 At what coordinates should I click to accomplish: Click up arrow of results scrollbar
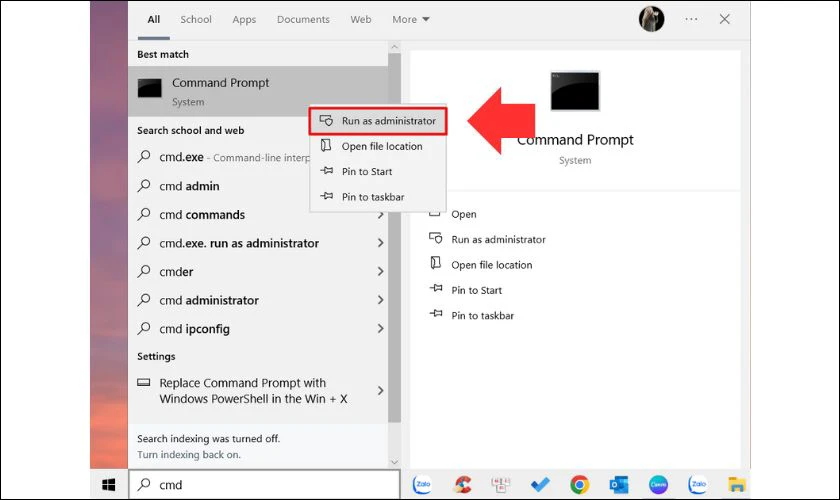[395, 47]
